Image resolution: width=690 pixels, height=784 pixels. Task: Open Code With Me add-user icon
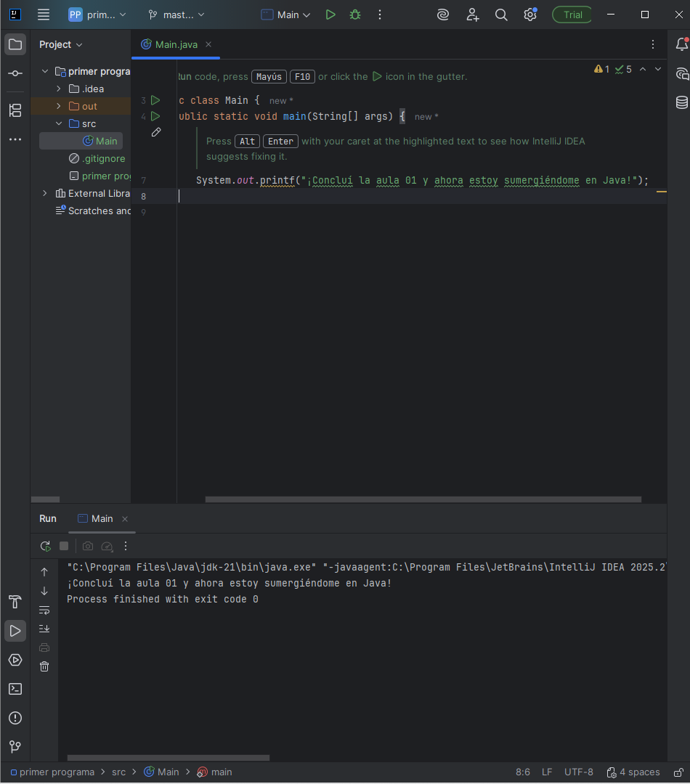[x=472, y=15]
